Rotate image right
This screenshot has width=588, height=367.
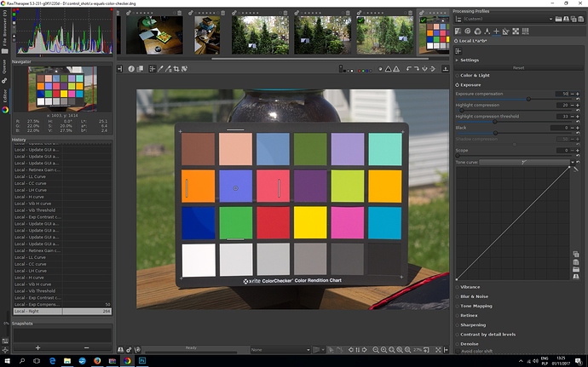click(x=417, y=69)
